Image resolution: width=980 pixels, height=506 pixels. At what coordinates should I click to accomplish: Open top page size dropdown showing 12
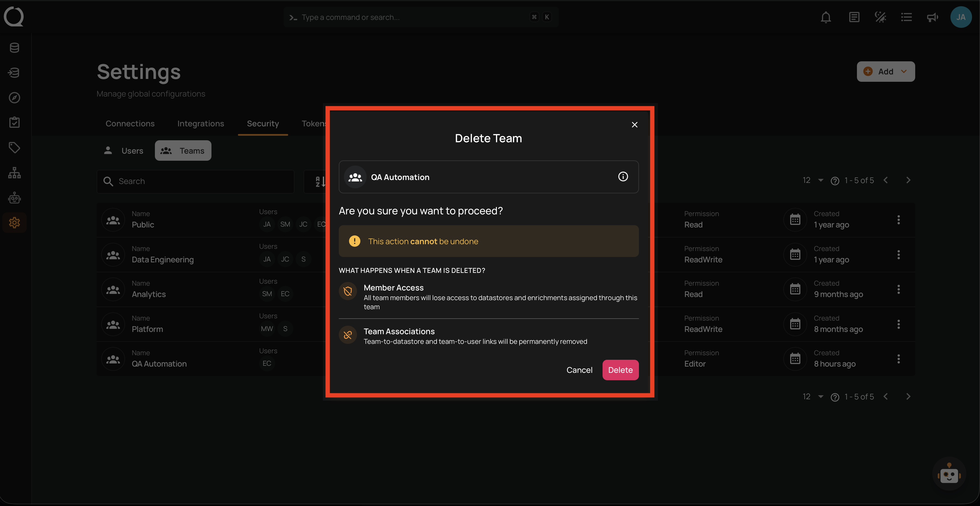[x=813, y=181]
